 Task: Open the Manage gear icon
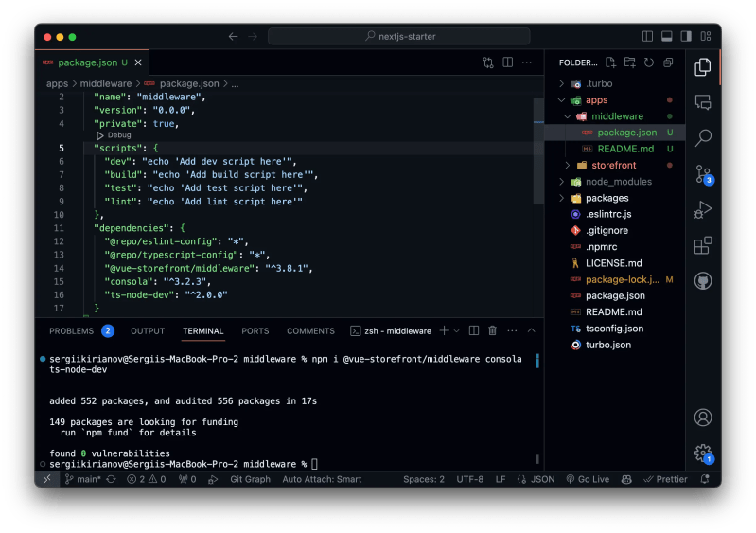pyautogui.click(x=703, y=453)
